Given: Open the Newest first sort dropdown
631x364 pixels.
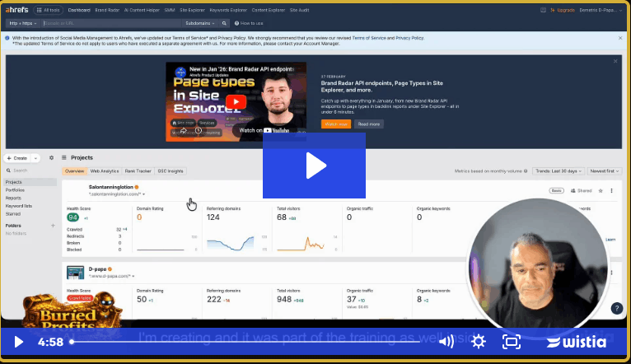Looking at the screenshot, I should tap(603, 171).
